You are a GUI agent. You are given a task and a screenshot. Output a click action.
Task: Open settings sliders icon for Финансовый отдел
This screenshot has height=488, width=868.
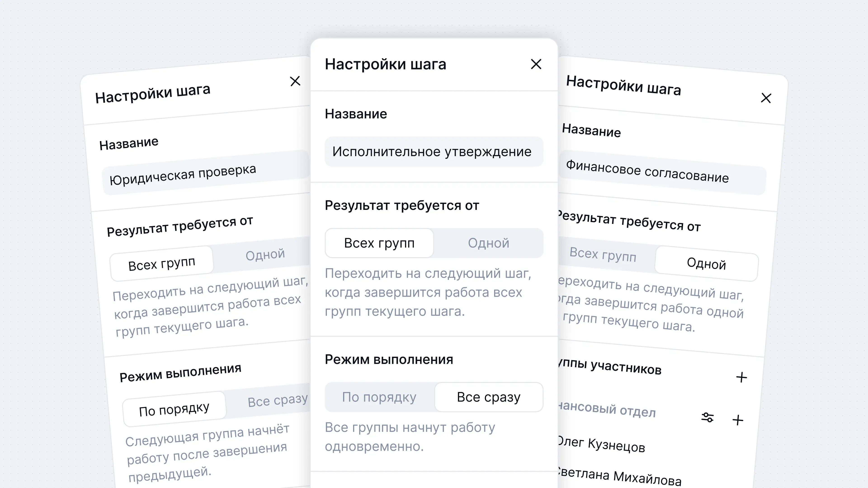707,417
